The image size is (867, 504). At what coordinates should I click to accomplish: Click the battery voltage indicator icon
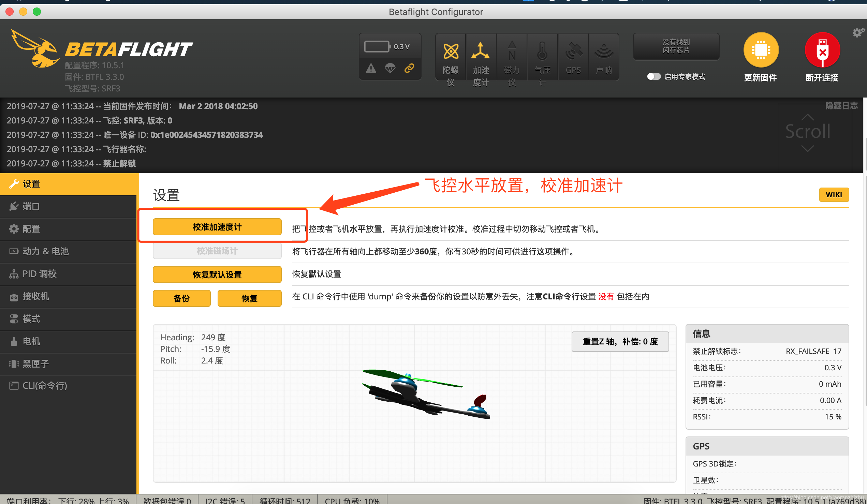[x=377, y=46]
